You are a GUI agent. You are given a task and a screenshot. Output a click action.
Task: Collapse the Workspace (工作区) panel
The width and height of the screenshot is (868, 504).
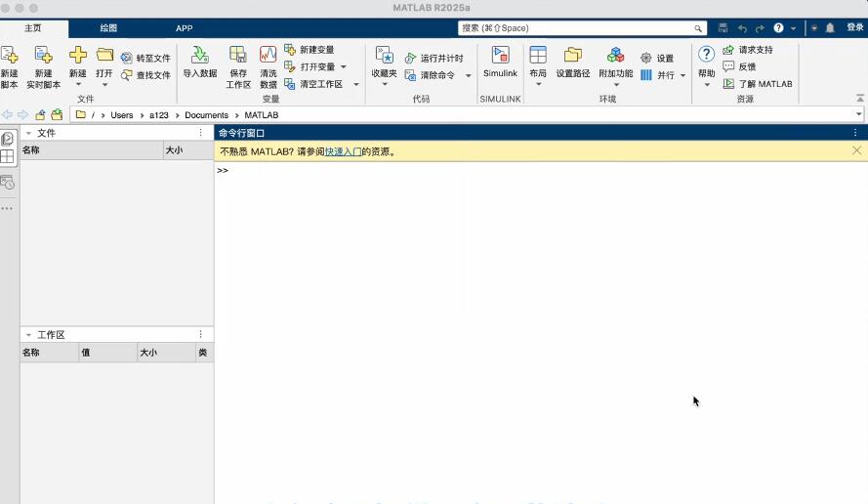[28, 335]
